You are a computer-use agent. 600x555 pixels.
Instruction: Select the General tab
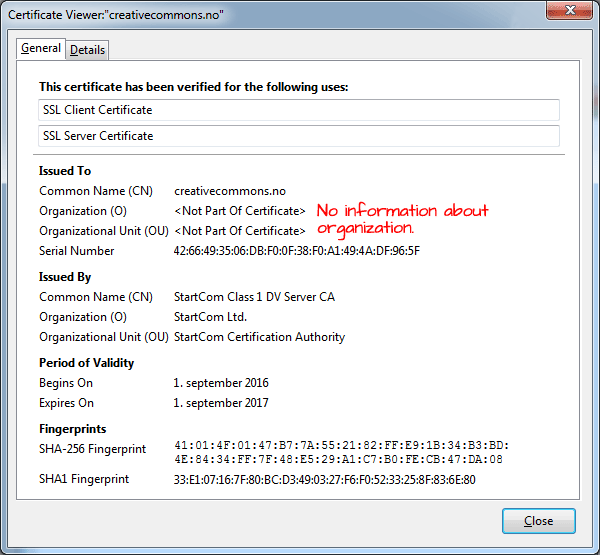[x=41, y=48]
